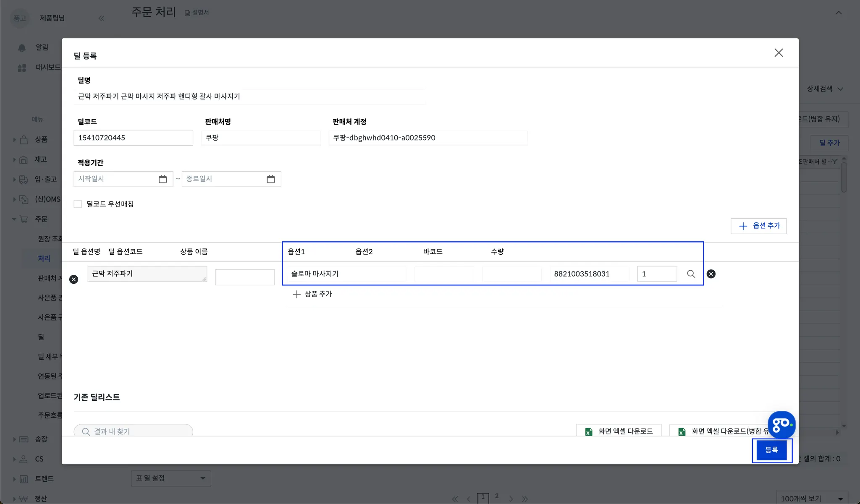This screenshot has height=504, width=860.
Task: Click the product search magnifier icon
Action: (691, 274)
